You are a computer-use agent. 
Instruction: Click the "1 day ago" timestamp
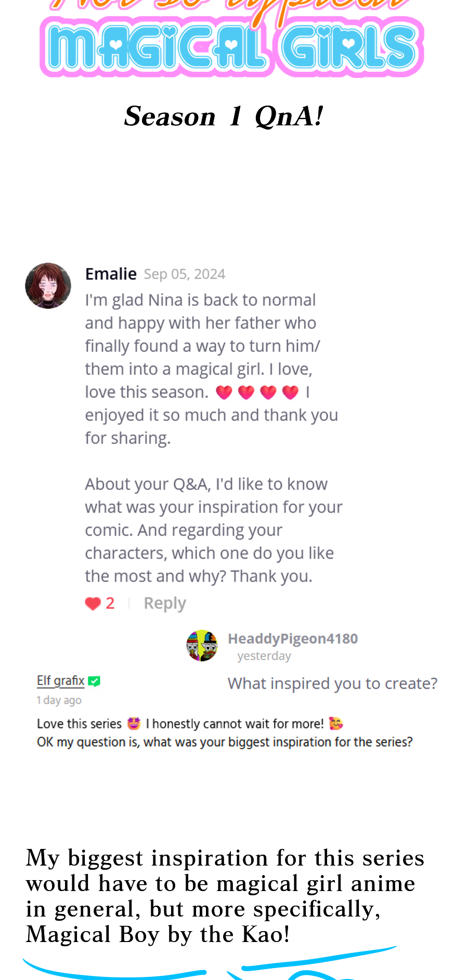point(59,700)
